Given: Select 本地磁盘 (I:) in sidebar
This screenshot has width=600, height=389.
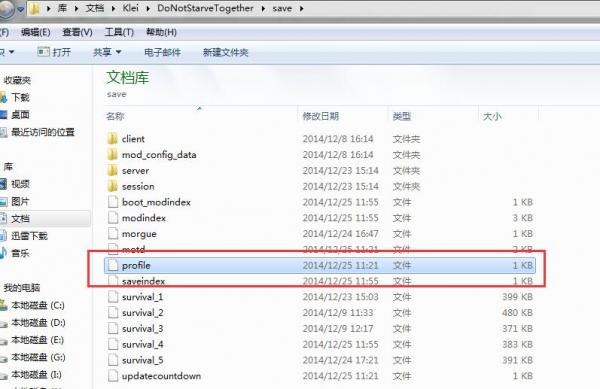Looking at the screenshot, I should pyautogui.click(x=36, y=374).
